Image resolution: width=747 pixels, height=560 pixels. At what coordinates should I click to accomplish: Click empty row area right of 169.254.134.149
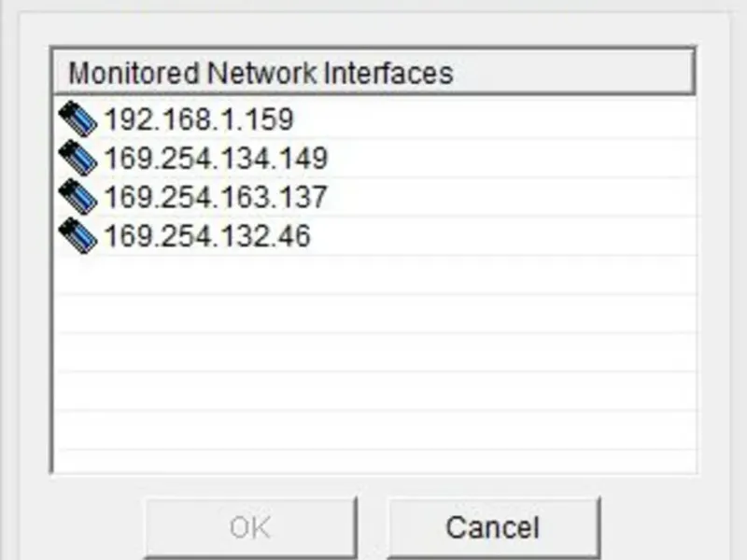(x=514, y=158)
